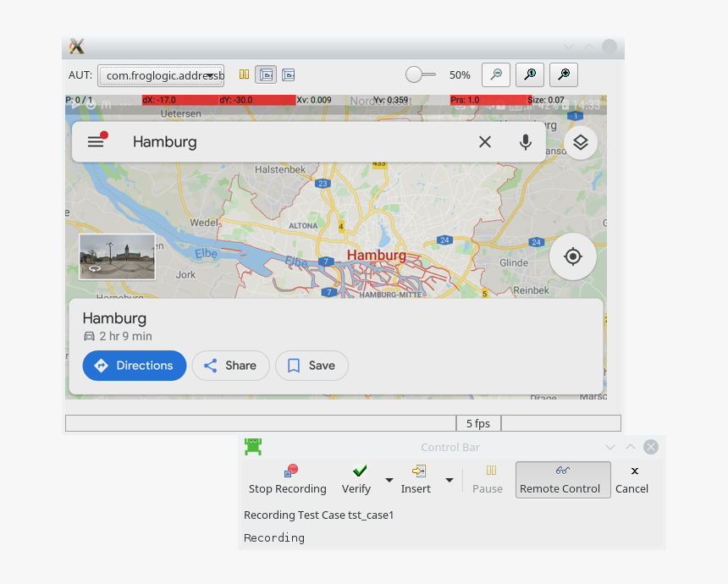
Task: Click the Insert button
Action: coord(416,480)
